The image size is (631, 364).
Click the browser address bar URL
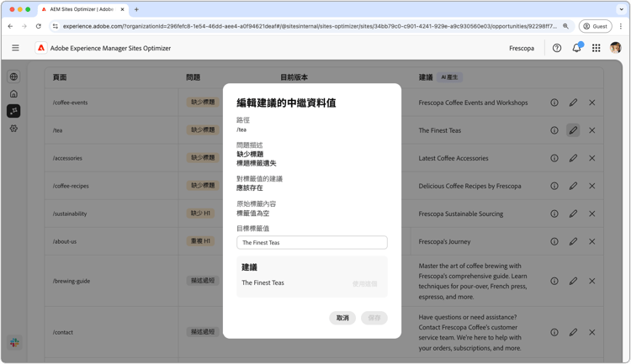pyautogui.click(x=310, y=26)
